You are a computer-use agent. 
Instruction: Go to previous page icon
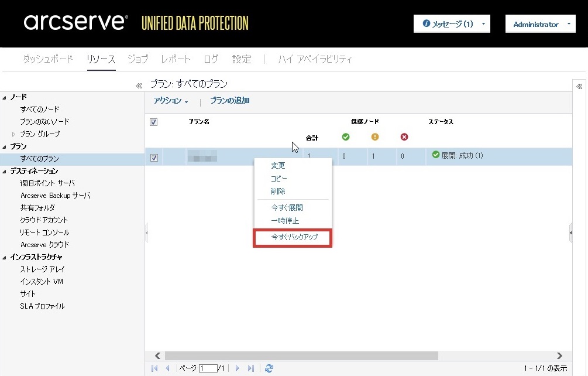pos(168,368)
